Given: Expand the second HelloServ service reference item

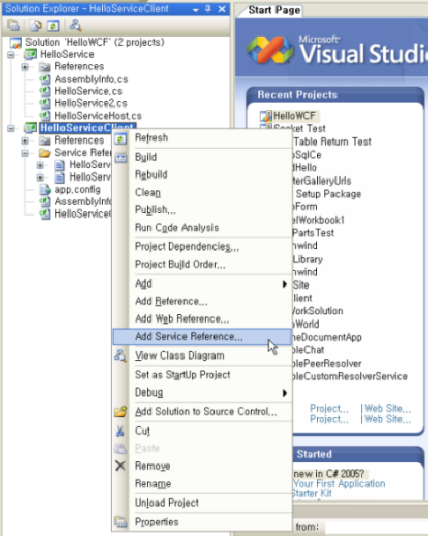Looking at the screenshot, I should [x=40, y=178].
